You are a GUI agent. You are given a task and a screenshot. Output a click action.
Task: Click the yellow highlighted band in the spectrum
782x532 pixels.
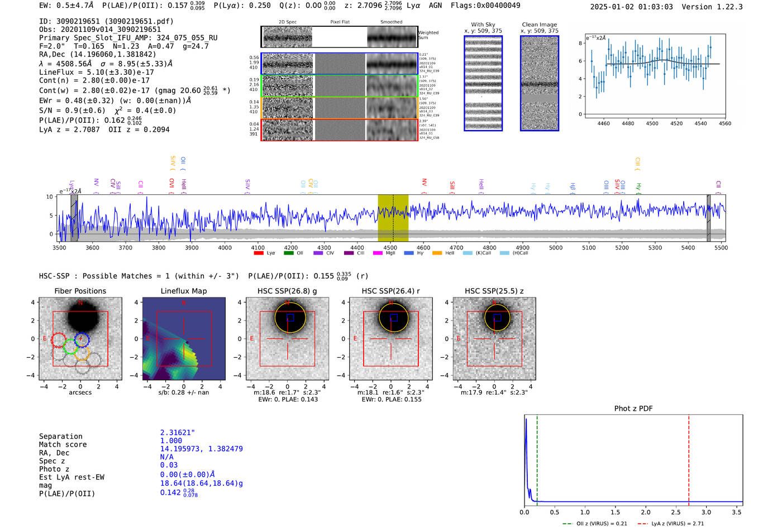coord(393,218)
